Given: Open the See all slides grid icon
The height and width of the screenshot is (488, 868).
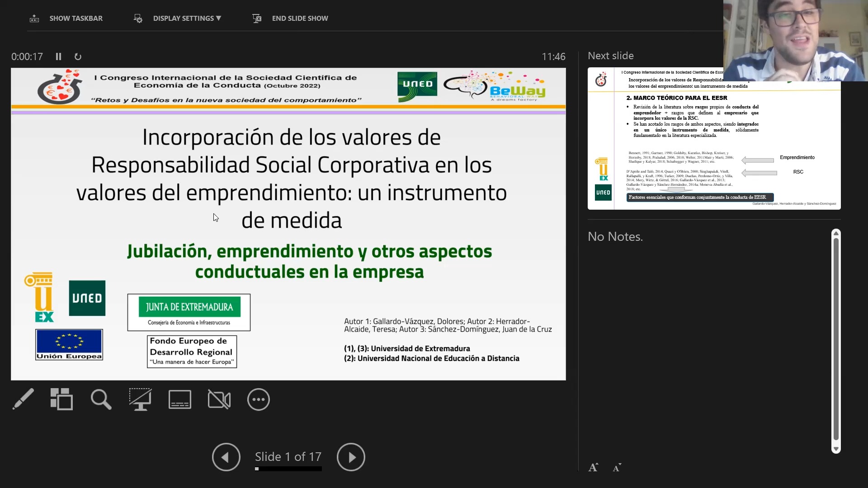Looking at the screenshot, I should pos(61,399).
